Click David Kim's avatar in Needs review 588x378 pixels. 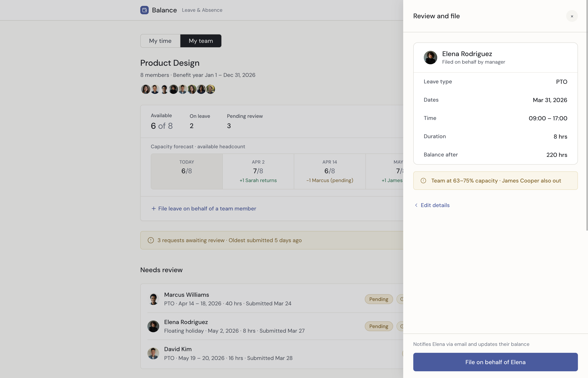click(153, 353)
